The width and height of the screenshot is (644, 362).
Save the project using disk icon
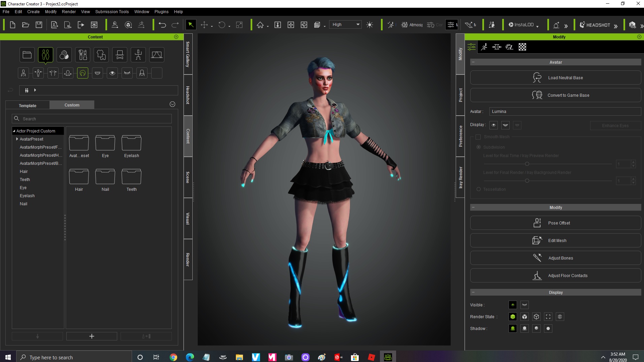pyautogui.click(x=39, y=25)
